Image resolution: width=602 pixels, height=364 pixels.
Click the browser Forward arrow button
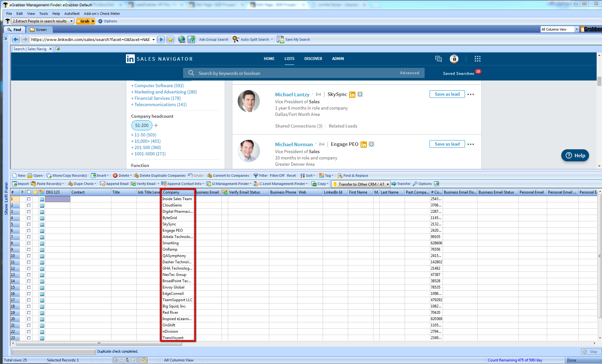(25, 39)
